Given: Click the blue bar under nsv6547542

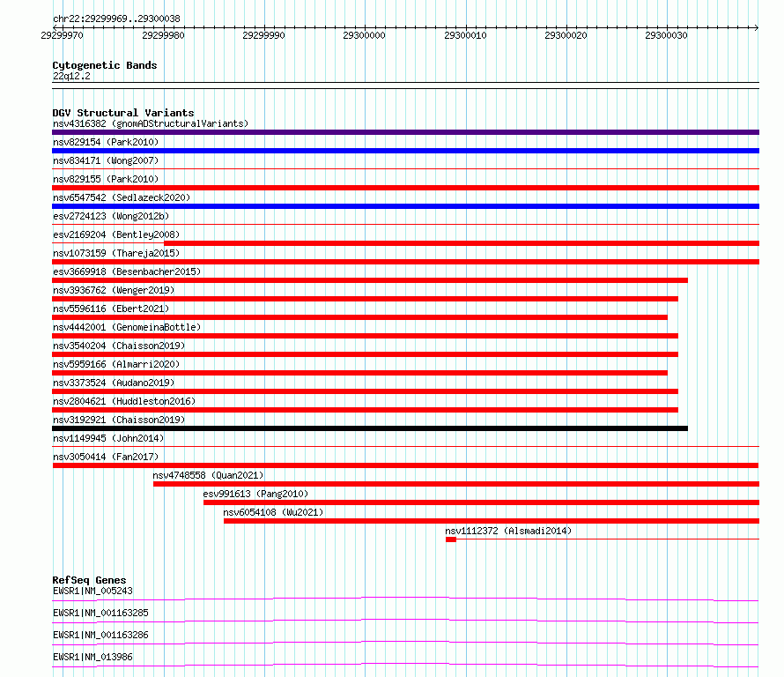Looking at the screenshot, I should tap(405, 206).
